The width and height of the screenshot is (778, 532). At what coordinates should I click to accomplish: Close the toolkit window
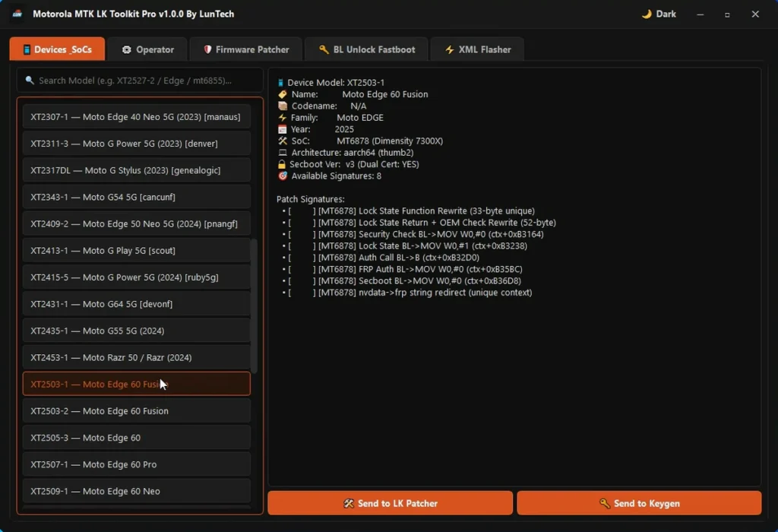(755, 14)
